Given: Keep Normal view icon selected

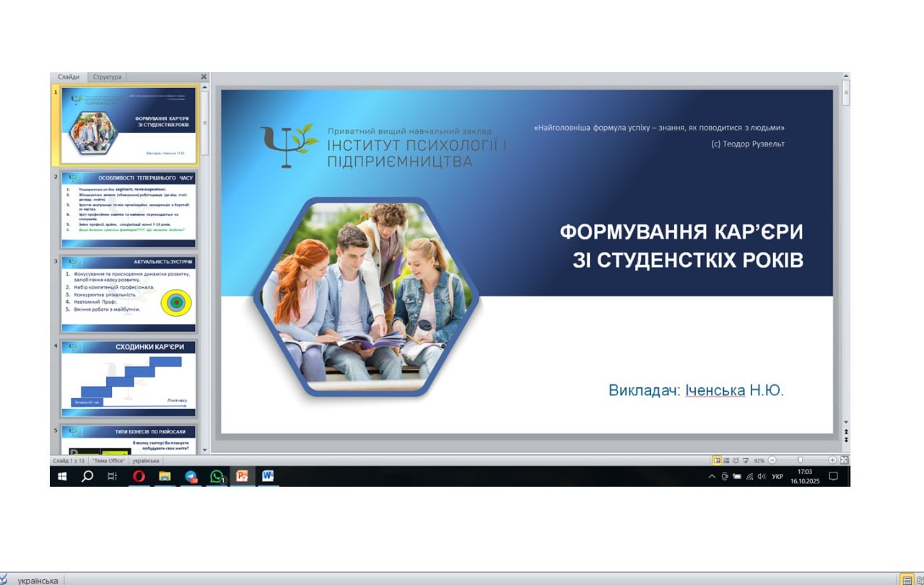Looking at the screenshot, I should click(718, 459).
